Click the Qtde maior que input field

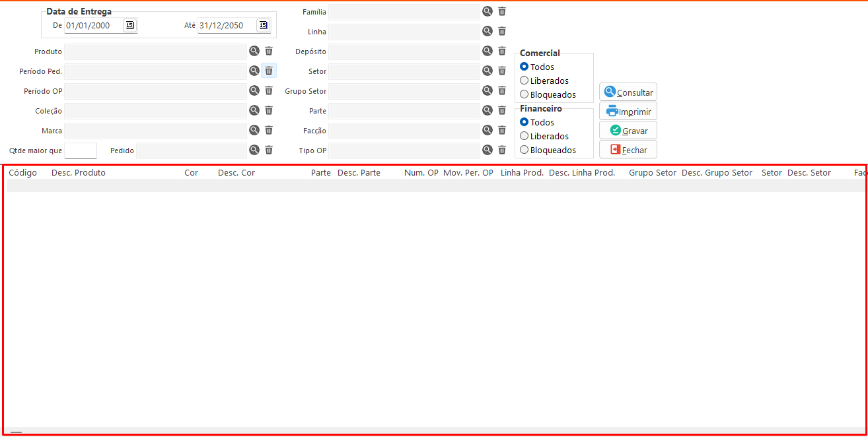81,151
